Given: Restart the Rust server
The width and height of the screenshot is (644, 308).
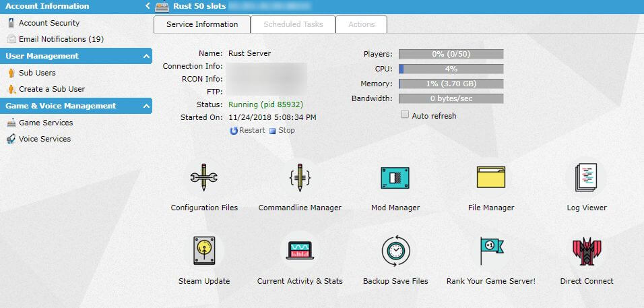Looking at the screenshot, I should coord(247,131).
